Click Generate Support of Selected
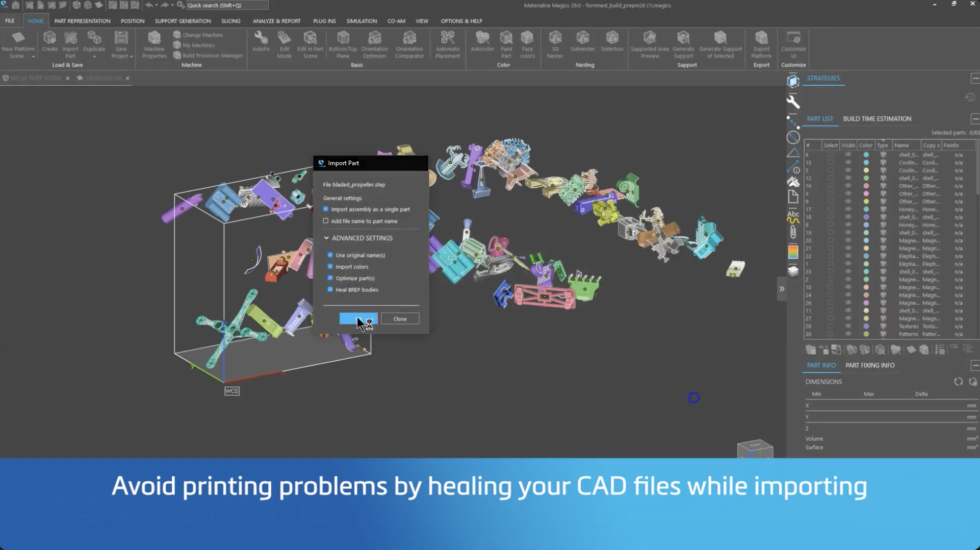Viewport: 980px width, 550px height. [720, 44]
